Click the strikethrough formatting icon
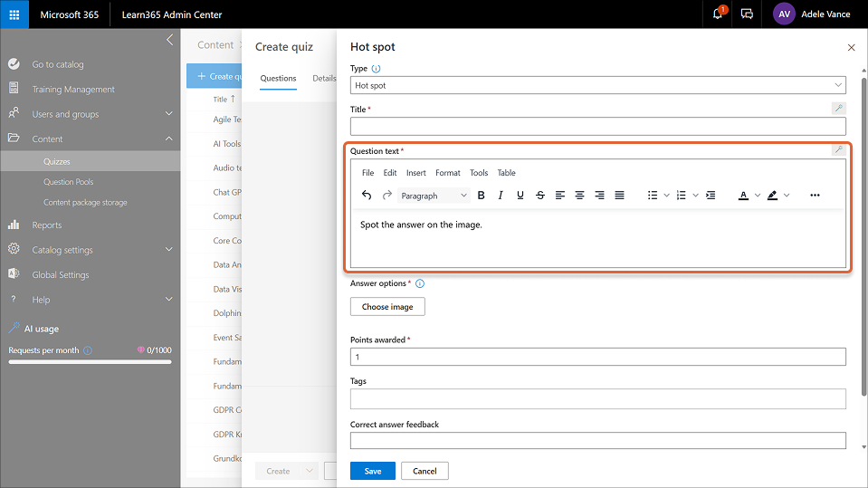 [x=540, y=196]
